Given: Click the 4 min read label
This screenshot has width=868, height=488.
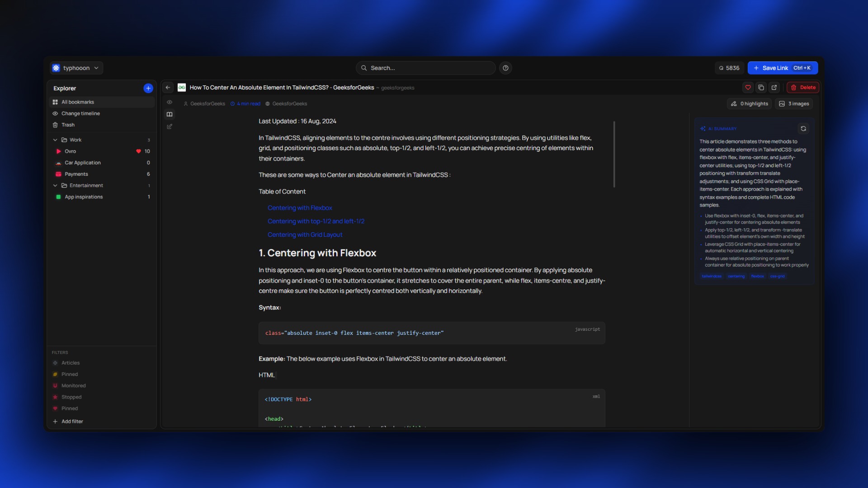Looking at the screenshot, I should [245, 104].
